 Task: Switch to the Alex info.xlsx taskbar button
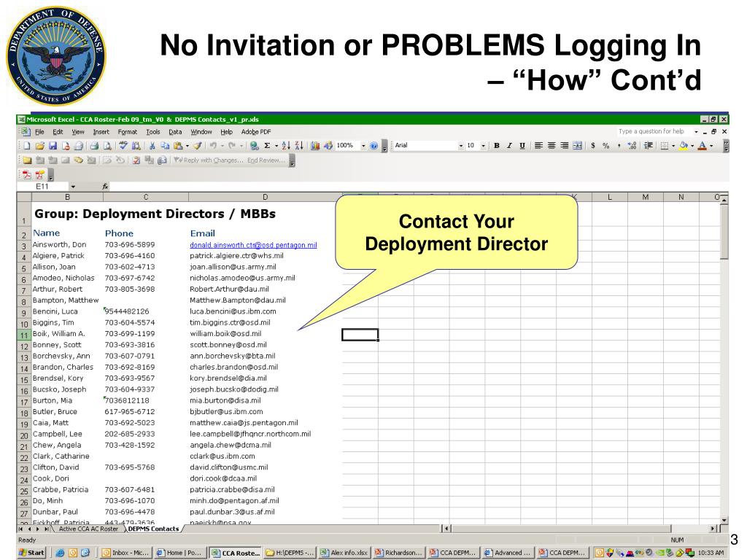(x=344, y=553)
